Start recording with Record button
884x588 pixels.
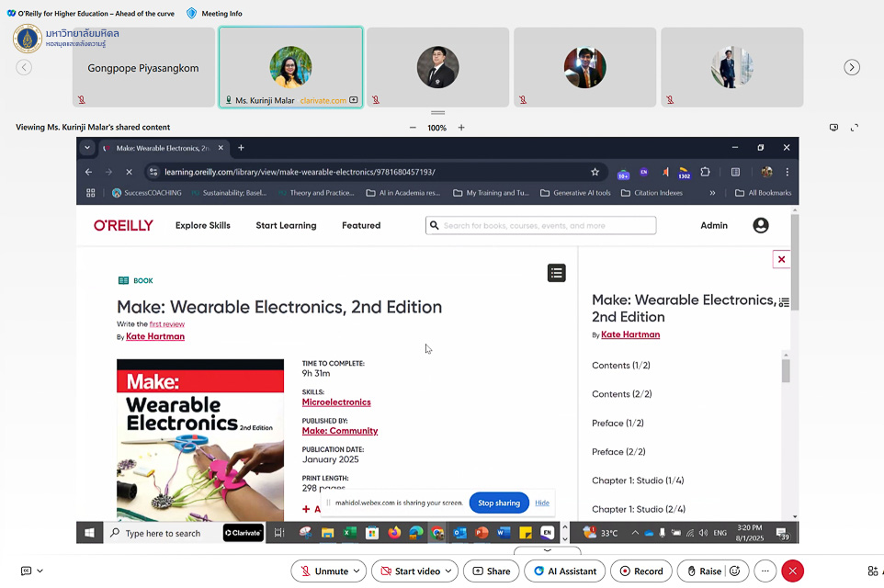640,571
